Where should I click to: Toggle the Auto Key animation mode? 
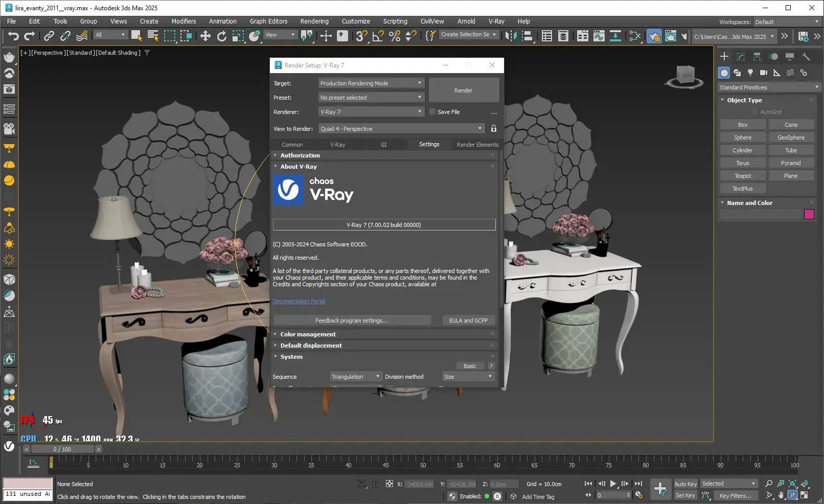(x=685, y=484)
